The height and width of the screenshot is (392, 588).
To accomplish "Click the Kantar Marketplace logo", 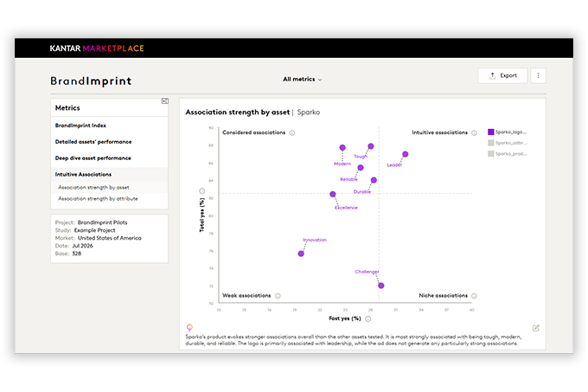I will point(97,48).
